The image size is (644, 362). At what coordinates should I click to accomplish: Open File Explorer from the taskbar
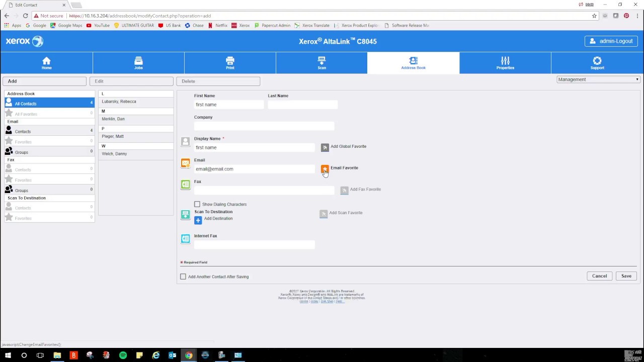(57, 355)
